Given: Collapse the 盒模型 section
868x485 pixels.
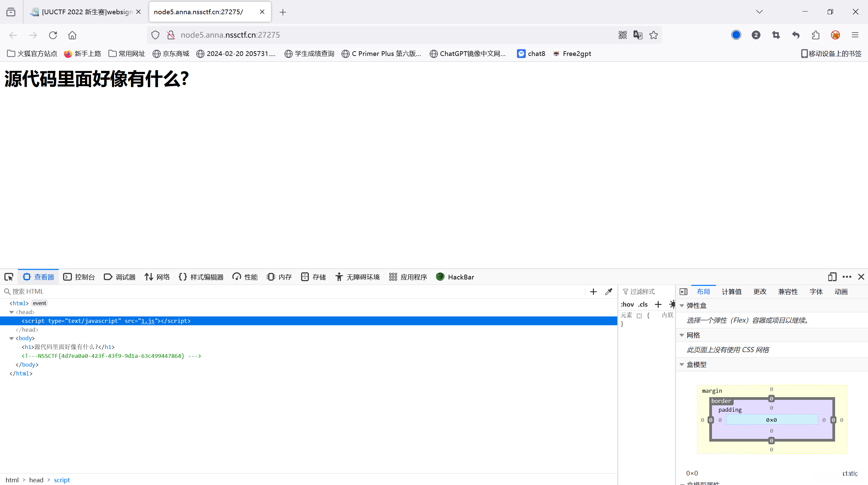Looking at the screenshot, I should (x=682, y=365).
